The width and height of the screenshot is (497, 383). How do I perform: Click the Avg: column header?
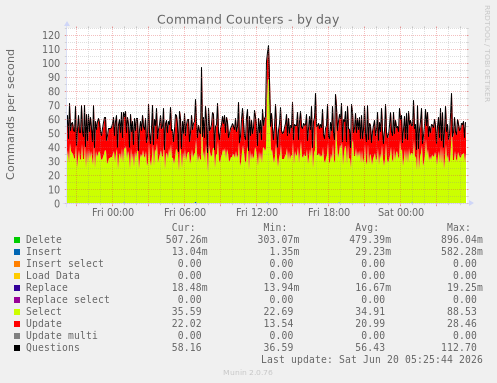click(367, 227)
